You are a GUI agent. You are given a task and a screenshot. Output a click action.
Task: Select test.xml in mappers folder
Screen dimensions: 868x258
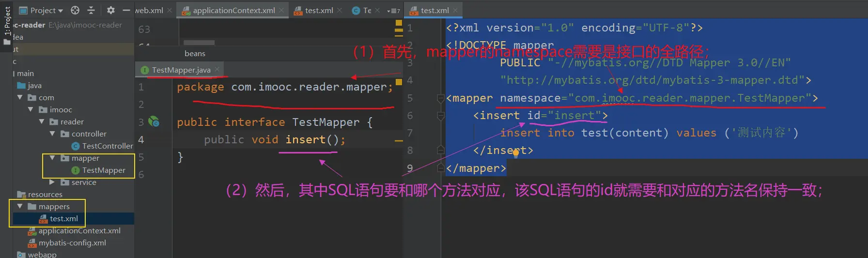tap(59, 218)
